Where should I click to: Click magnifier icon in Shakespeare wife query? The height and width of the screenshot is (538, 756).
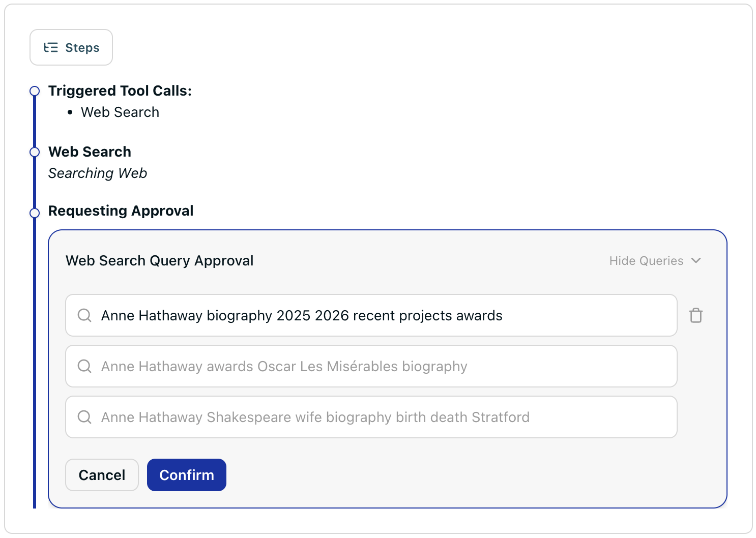[x=84, y=417]
